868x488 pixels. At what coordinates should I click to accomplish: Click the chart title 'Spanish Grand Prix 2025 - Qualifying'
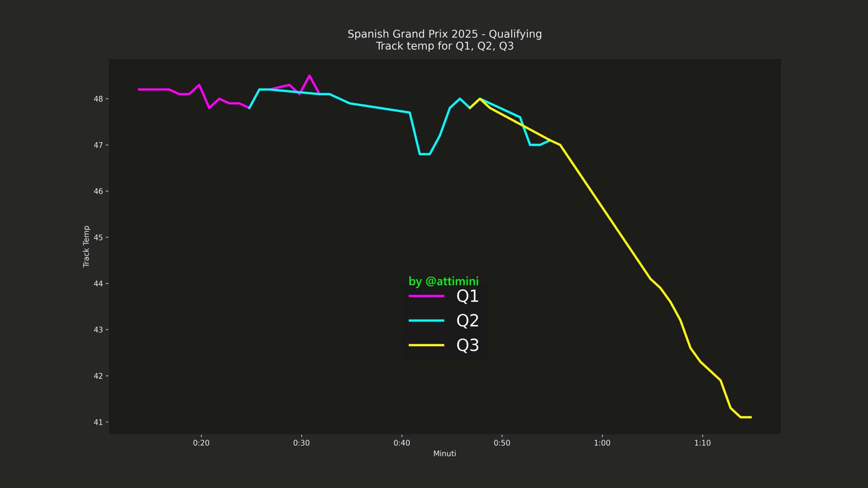click(x=445, y=34)
